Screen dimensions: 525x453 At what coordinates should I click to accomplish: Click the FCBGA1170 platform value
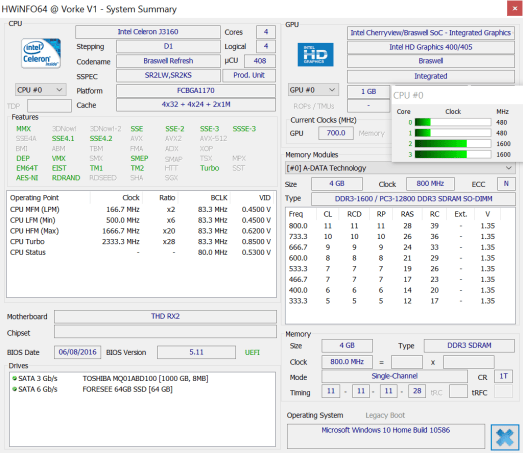[196, 90]
